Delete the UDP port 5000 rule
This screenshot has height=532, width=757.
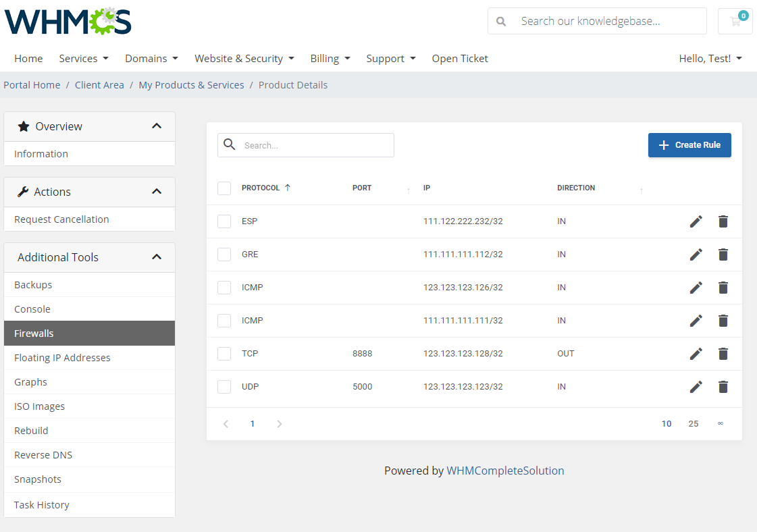723,387
